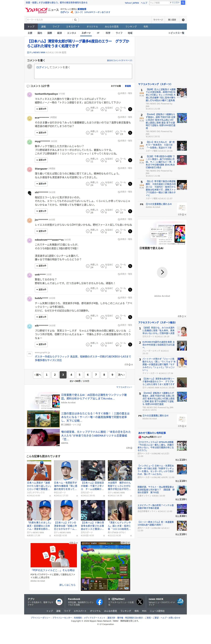
Task: Open the article headline about 清宮幸太郎
Action: coord(78,43)
